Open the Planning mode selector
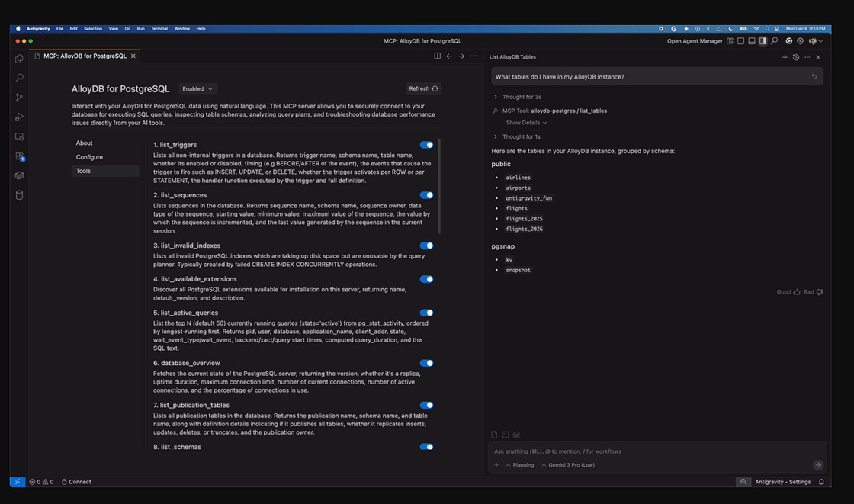 tap(519, 465)
